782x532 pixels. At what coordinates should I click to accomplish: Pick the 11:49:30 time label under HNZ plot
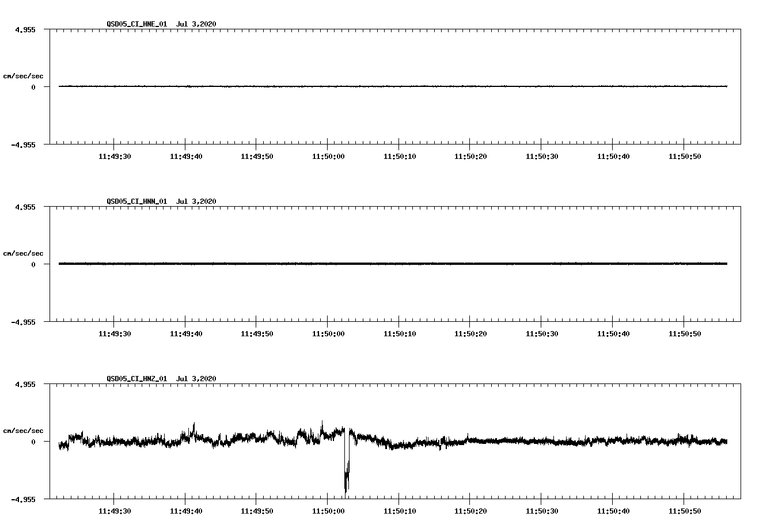tap(114, 511)
